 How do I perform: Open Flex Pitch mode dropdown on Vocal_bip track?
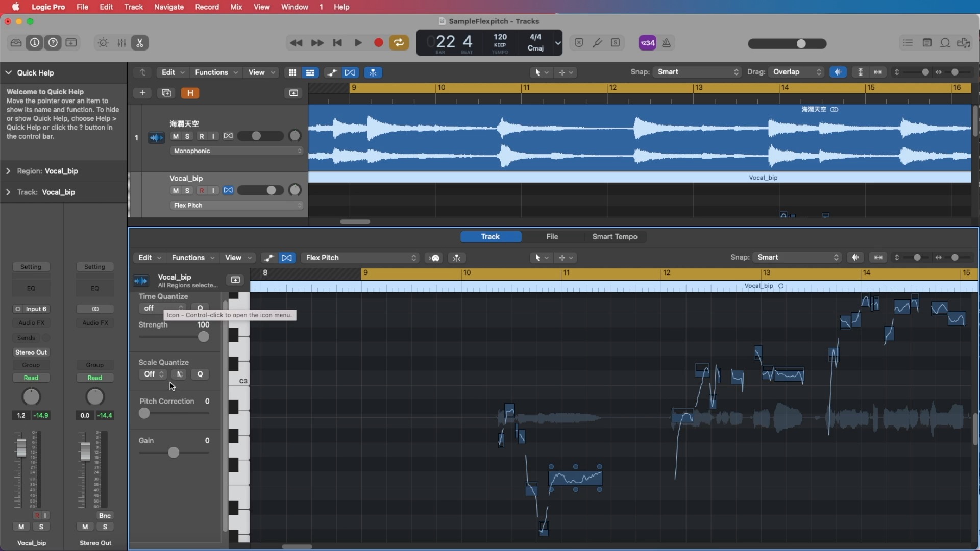[x=237, y=205]
